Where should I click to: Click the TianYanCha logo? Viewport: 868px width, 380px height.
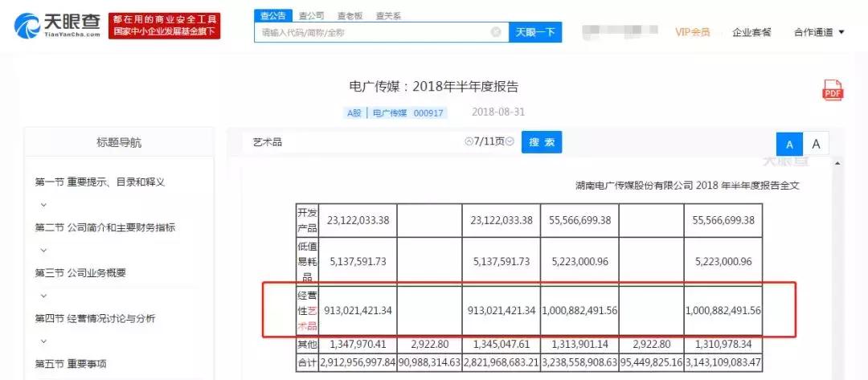(58, 26)
